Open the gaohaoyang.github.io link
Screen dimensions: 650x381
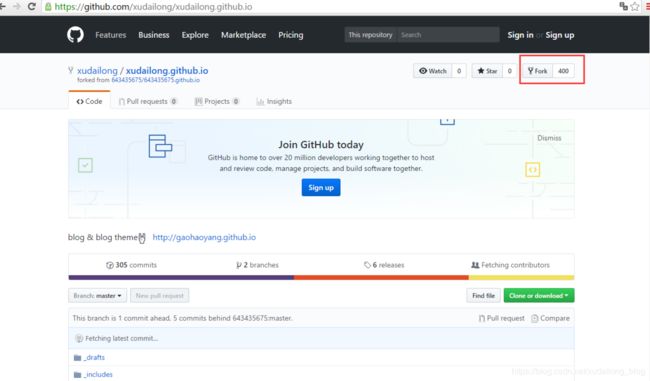(x=204, y=237)
